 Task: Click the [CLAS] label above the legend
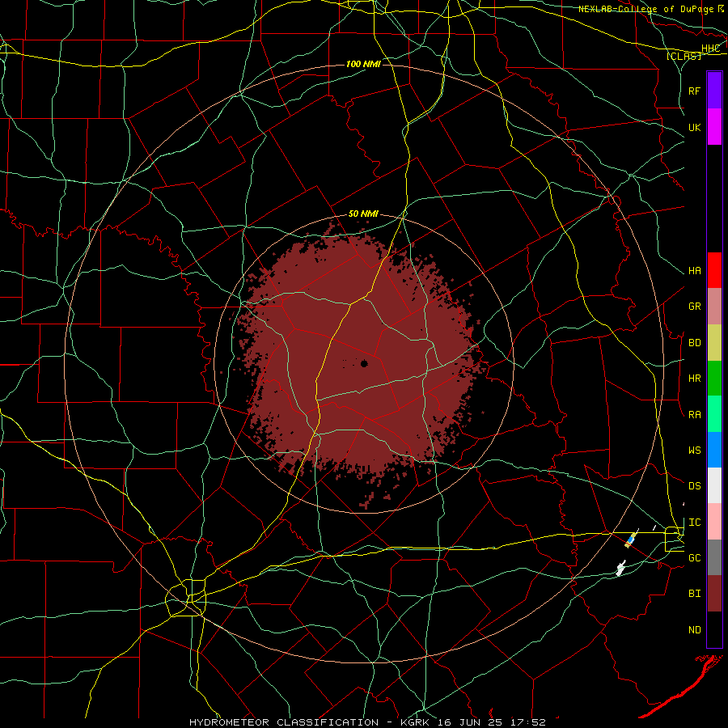point(684,56)
